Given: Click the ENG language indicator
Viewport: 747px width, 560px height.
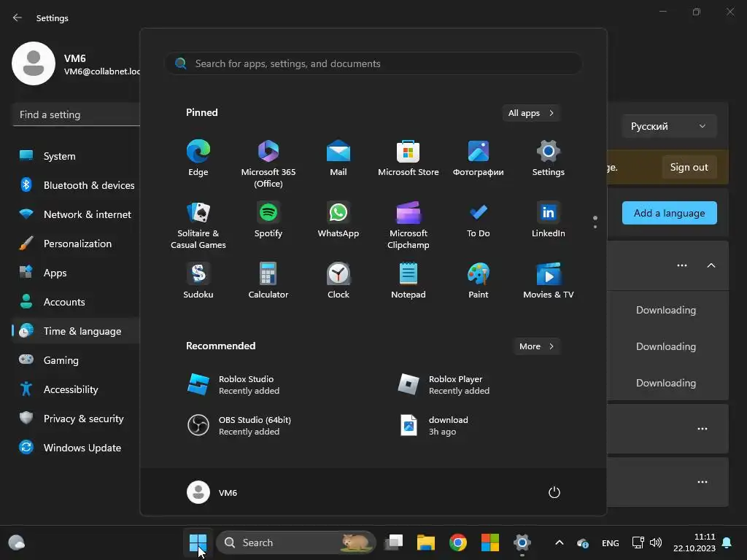Looking at the screenshot, I should tap(611, 542).
